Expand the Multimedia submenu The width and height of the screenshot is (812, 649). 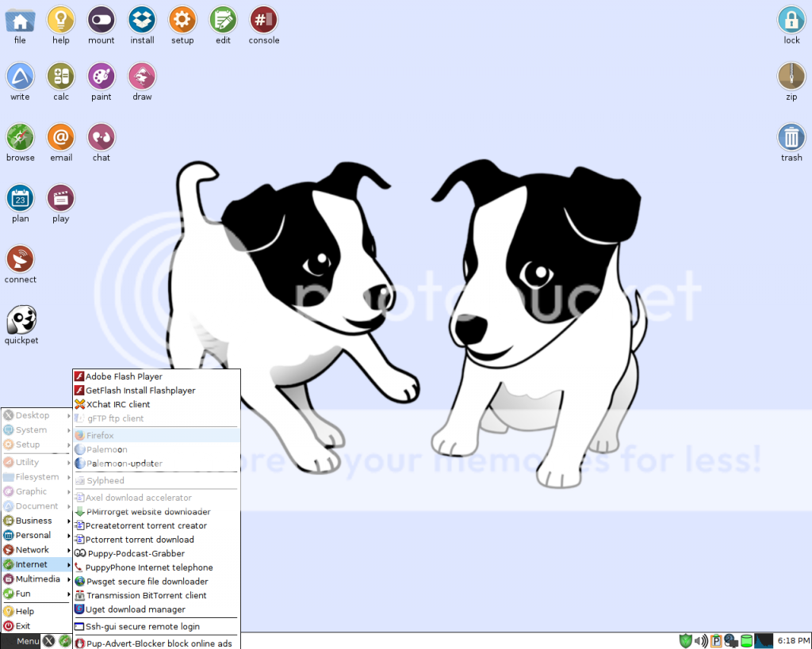[36, 579]
